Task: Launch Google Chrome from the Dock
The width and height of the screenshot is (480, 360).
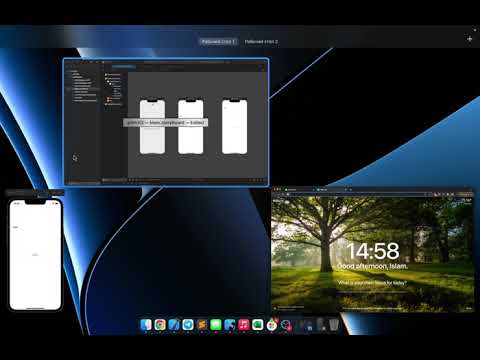Action: [x=160, y=324]
